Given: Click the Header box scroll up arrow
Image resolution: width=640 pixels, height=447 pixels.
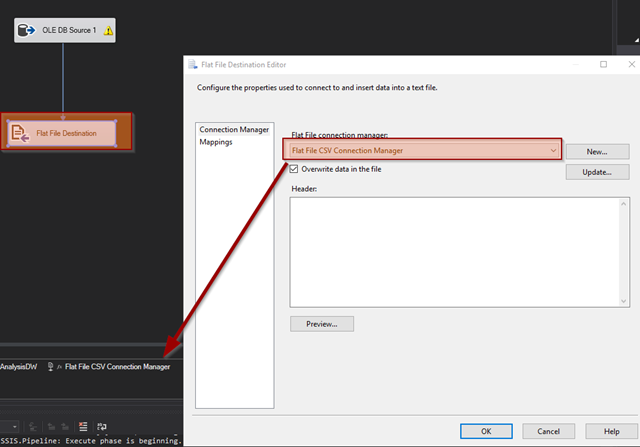Looking at the screenshot, I should tap(623, 204).
